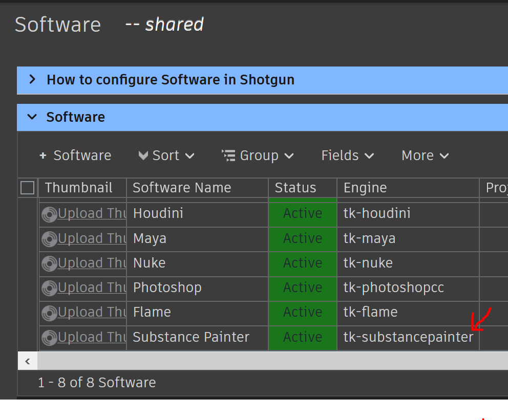Click Upload Thumbnail link for Photoshop
This screenshot has height=420, width=508.
(92, 288)
